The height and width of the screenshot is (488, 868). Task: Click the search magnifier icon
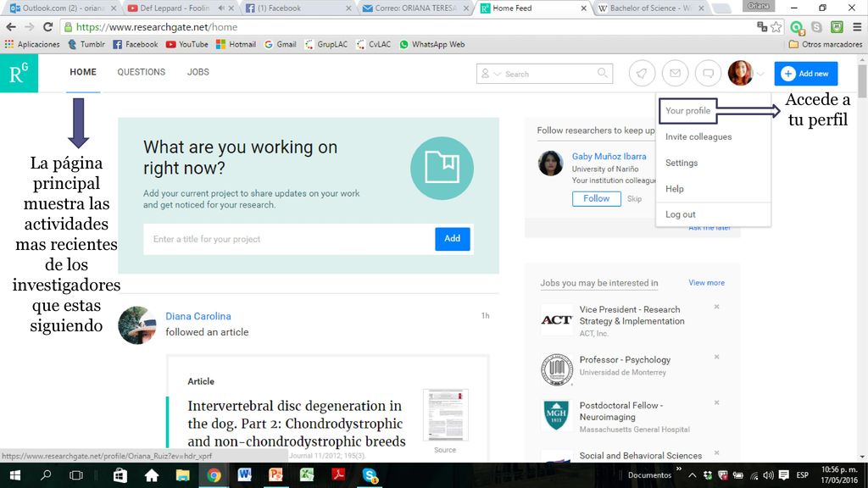603,73
